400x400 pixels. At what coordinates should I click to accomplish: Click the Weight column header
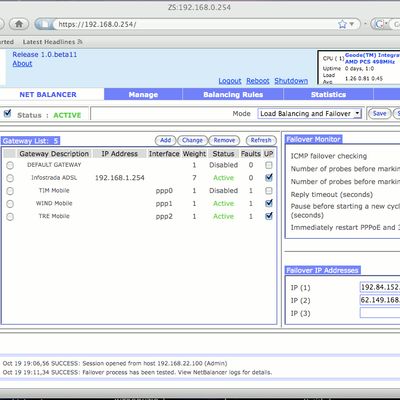tap(194, 154)
